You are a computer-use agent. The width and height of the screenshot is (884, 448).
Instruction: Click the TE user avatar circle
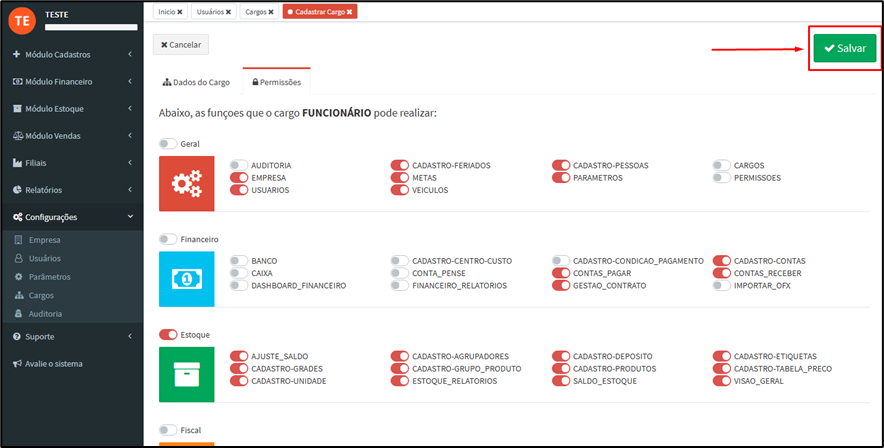(22, 21)
